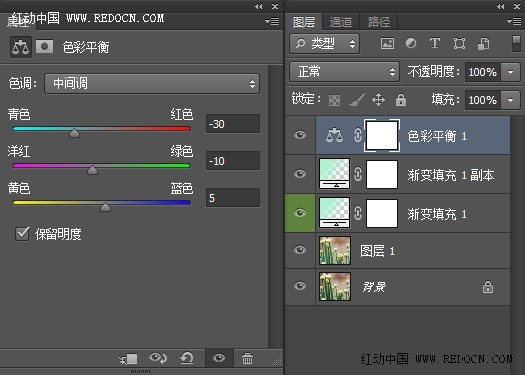Viewport: 525px width, 375px height.
Task: Open the Properties panel flyout menu
Action: 272,21
